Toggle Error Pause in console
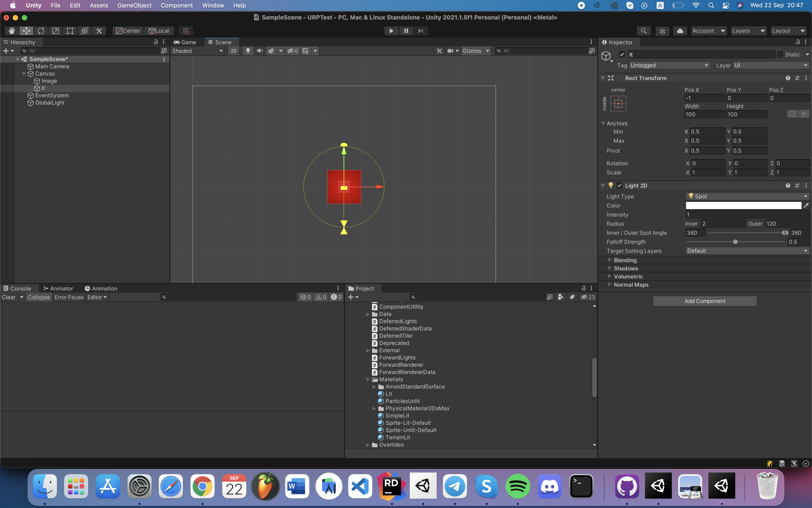The width and height of the screenshot is (812, 508). pos(69,297)
